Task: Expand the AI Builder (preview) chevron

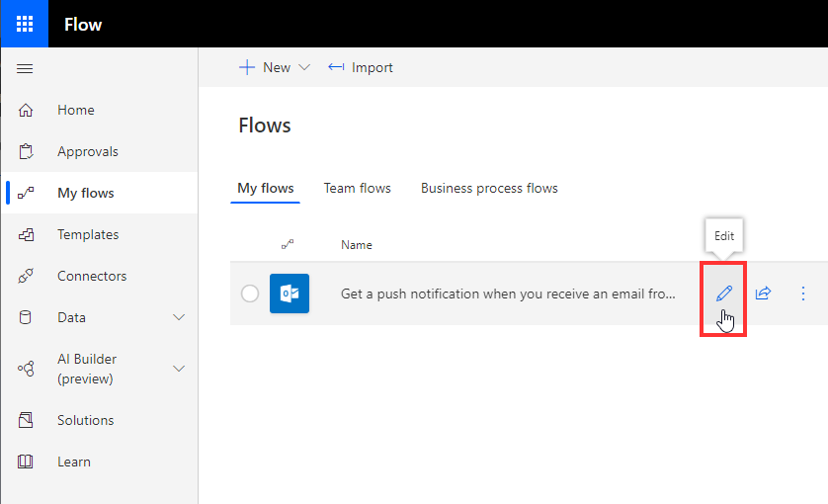Action: tap(179, 369)
